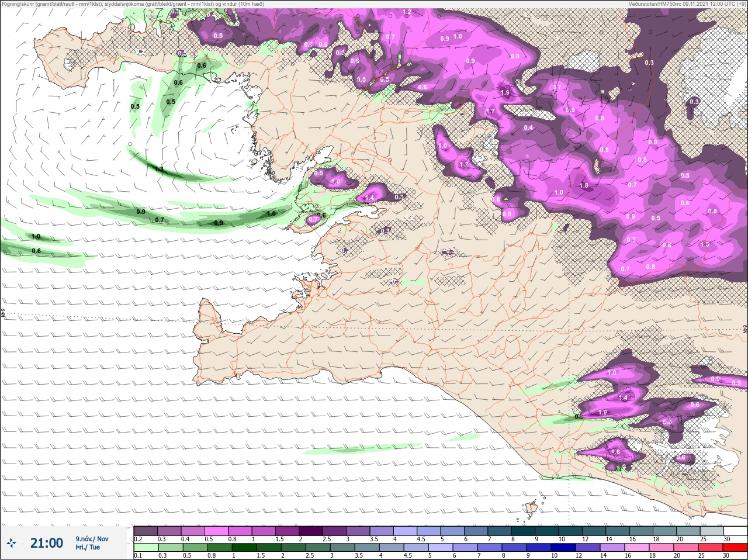This screenshot has width=748, height=560.
Task: Click the 21:00 forecast time display
Action: [x=47, y=543]
